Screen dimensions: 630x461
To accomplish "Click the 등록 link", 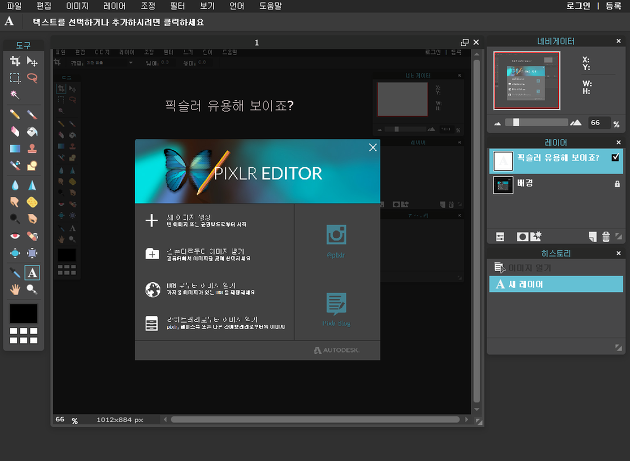I will click(x=614, y=6).
